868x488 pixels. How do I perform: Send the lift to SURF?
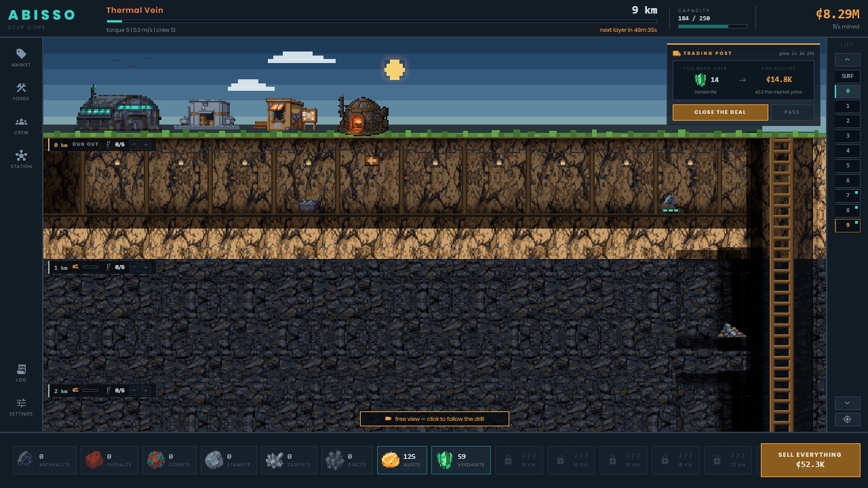[x=847, y=76]
